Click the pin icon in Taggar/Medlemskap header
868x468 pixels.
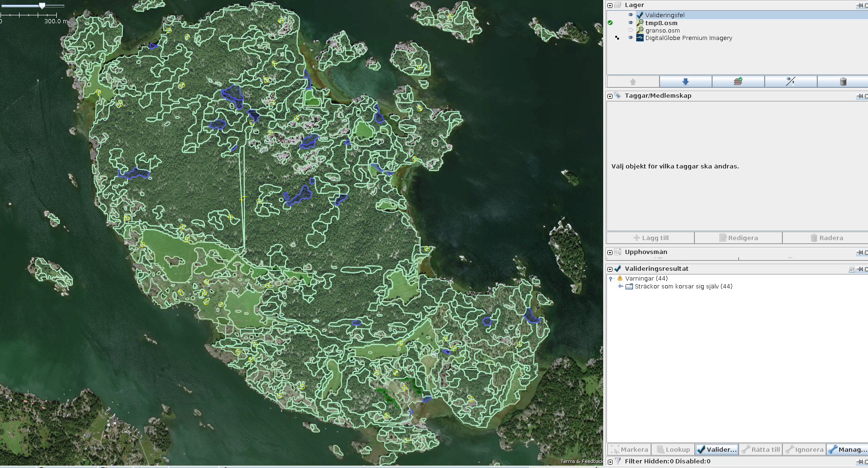pyautogui.click(x=860, y=96)
